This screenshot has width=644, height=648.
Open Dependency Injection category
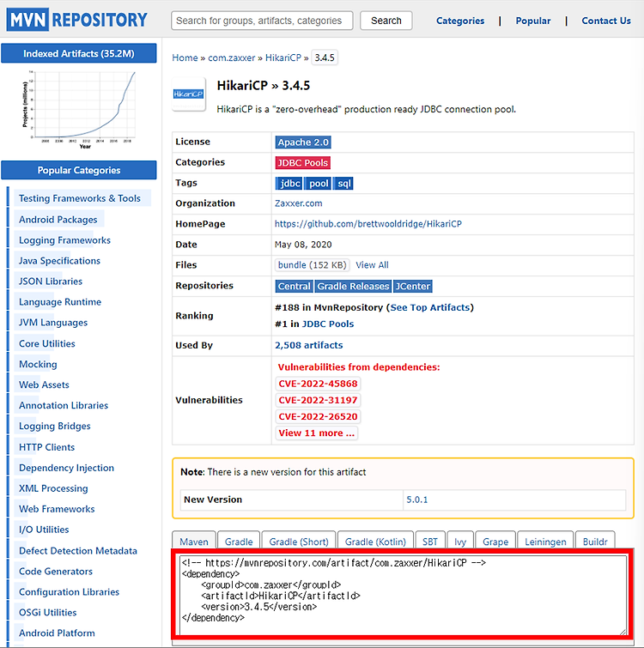pos(66,468)
